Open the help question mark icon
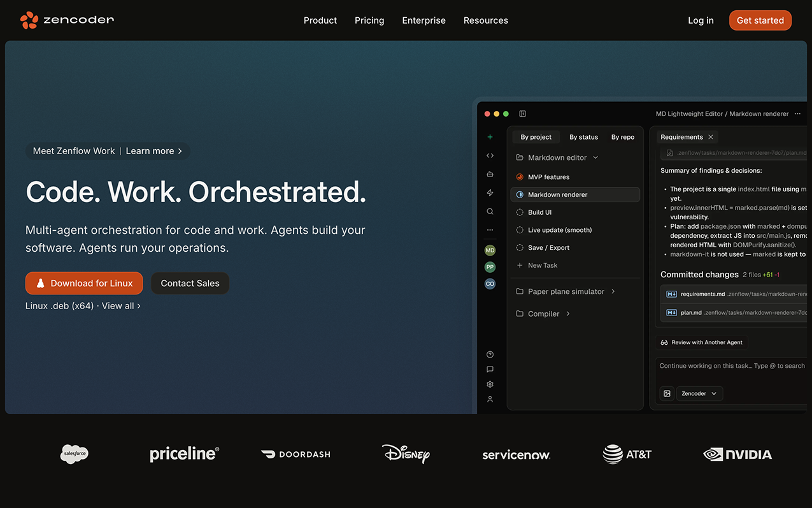The height and width of the screenshot is (508, 812). click(490, 354)
